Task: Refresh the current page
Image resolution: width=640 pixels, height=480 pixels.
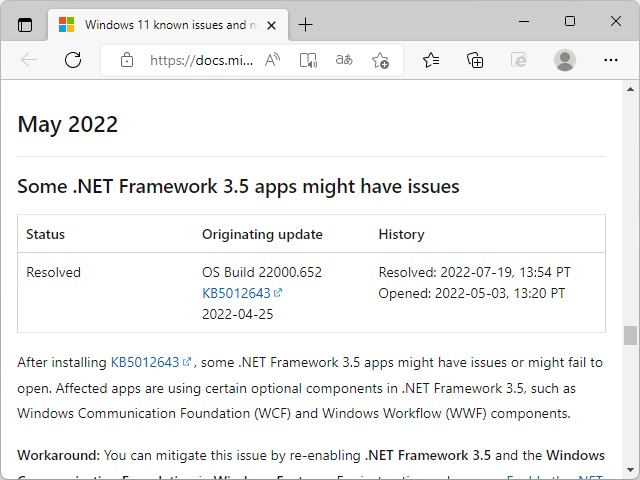Action: tap(73, 60)
